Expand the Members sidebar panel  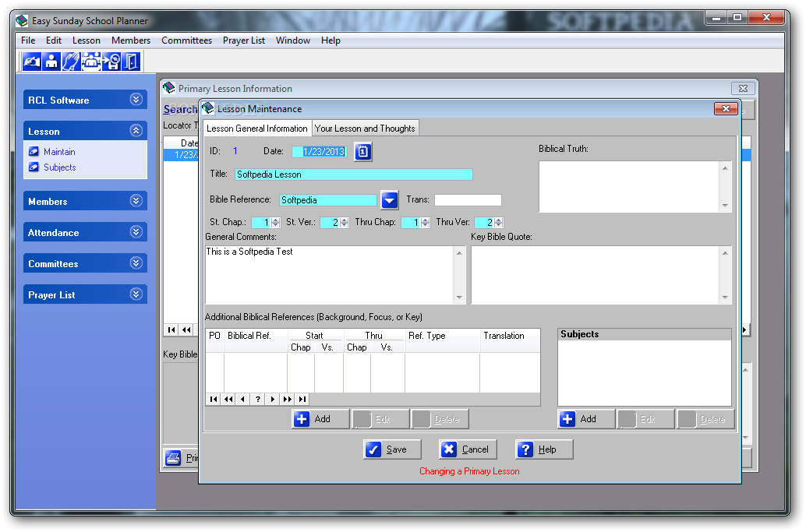point(136,201)
